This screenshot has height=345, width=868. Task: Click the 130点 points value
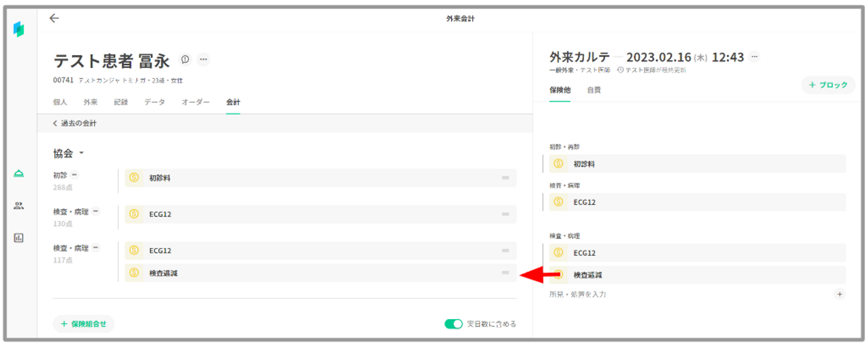[63, 224]
